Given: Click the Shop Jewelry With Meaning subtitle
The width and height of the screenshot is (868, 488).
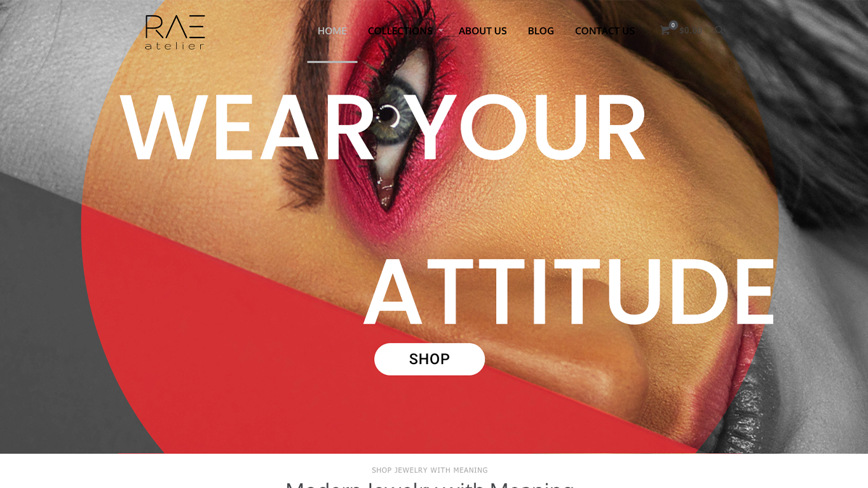Looking at the screenshot, I should pos(430,470).
